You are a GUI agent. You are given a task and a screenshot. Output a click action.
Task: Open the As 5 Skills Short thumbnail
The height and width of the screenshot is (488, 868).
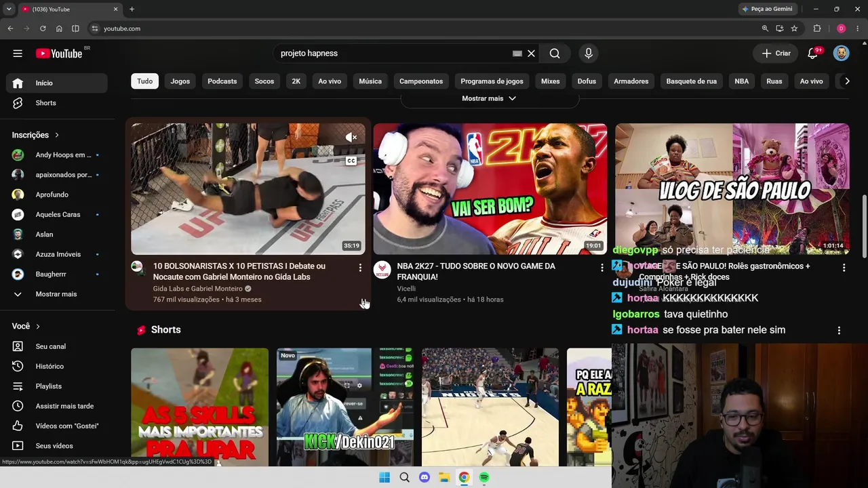(199, 407)
